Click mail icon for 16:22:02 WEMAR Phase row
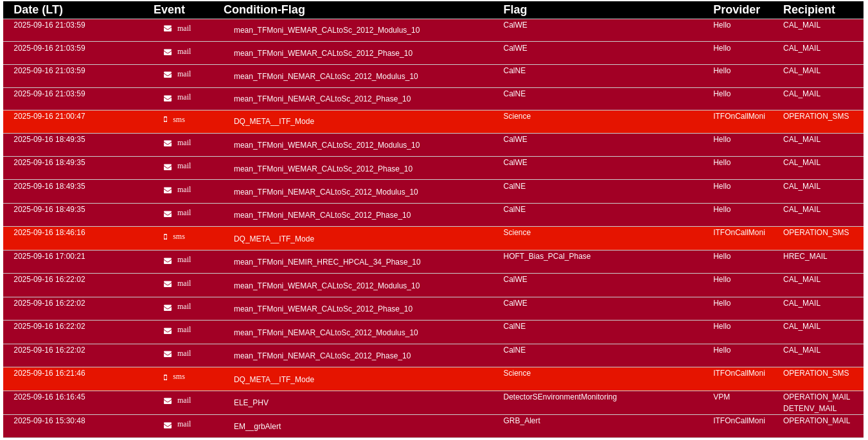This screenshot has width=868, height=440. (x=168, y=308)
